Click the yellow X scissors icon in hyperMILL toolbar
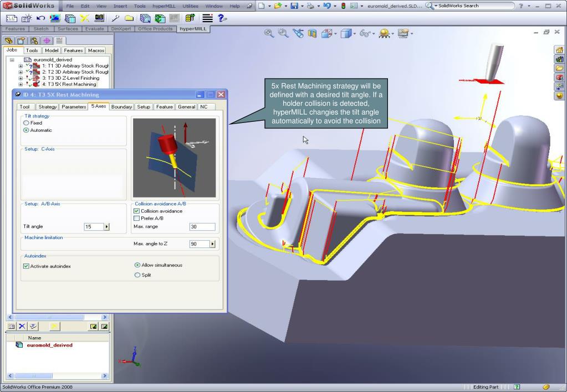 point(85,18)
